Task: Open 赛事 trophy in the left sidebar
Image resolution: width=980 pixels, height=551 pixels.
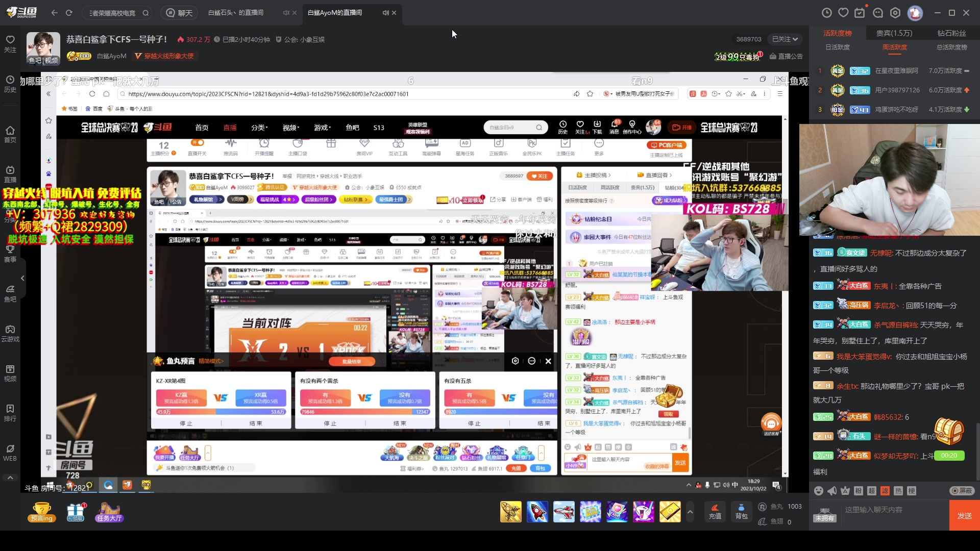Action: [10, 254]
